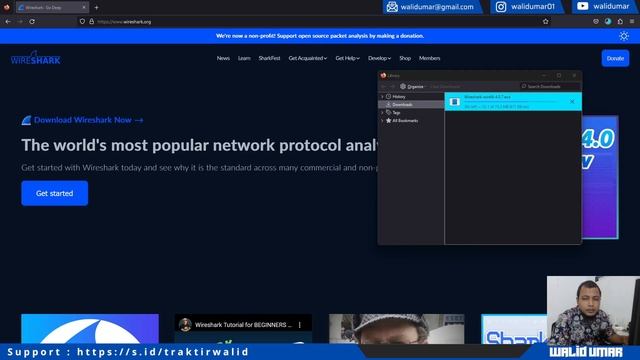The height and width of the screenshot is (360, 640).
Task: Click the Pocket save icon in toolbar
Action: [x=596, y=22]
